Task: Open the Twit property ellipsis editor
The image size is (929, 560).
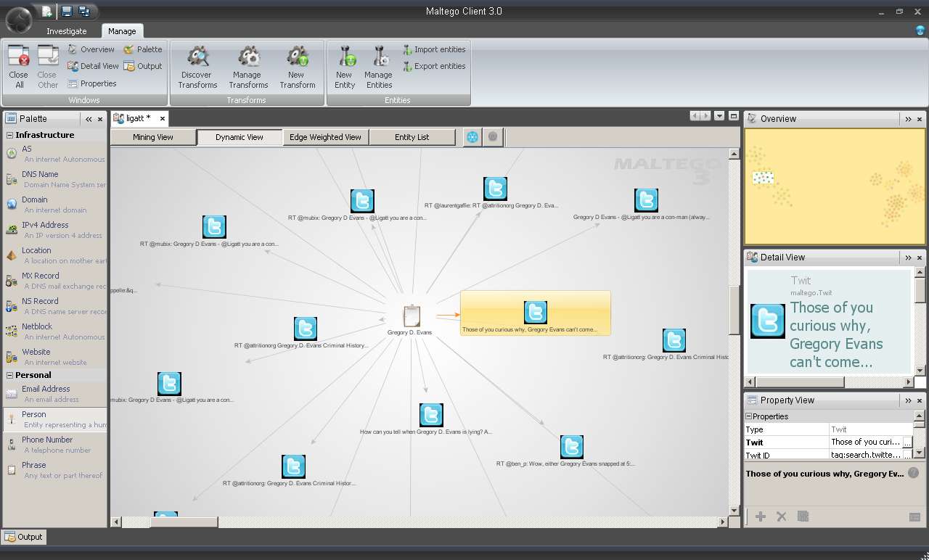Action: click(907, 442)
